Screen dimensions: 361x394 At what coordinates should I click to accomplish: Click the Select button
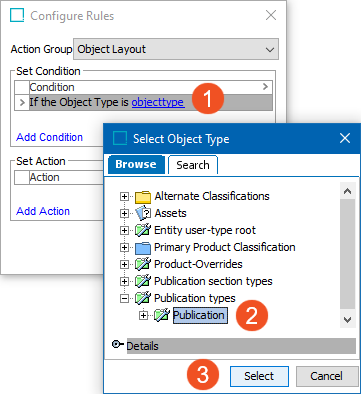pos(259,376)
